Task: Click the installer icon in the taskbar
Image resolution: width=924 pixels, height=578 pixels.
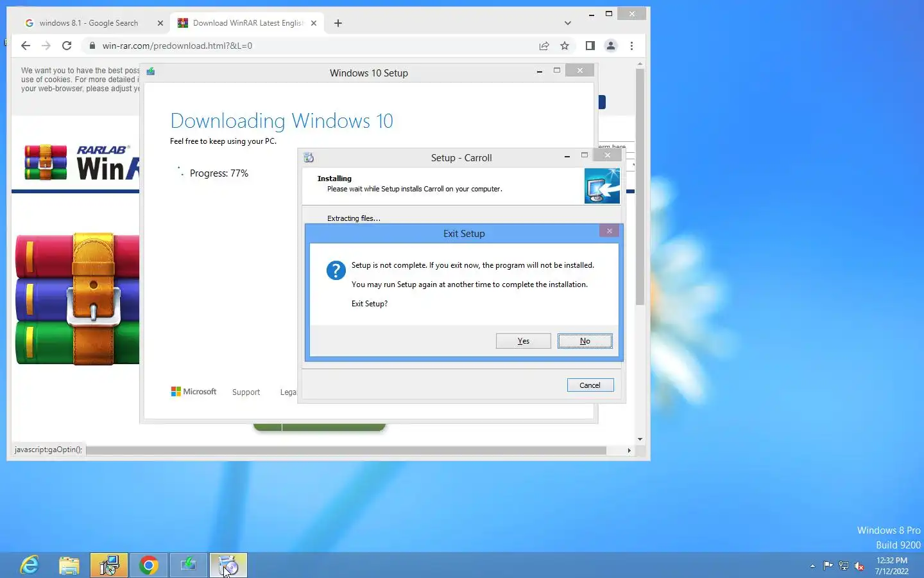Action: click(x=109, y=565)
